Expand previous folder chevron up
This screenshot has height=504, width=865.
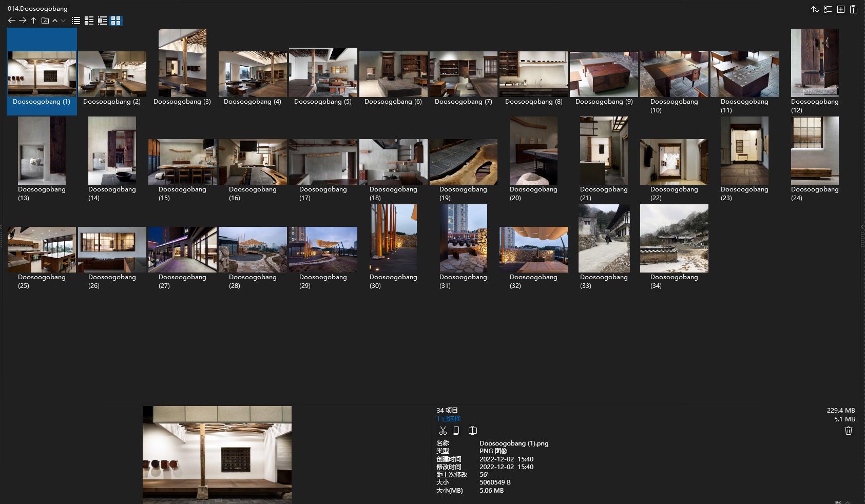(55, 21)
